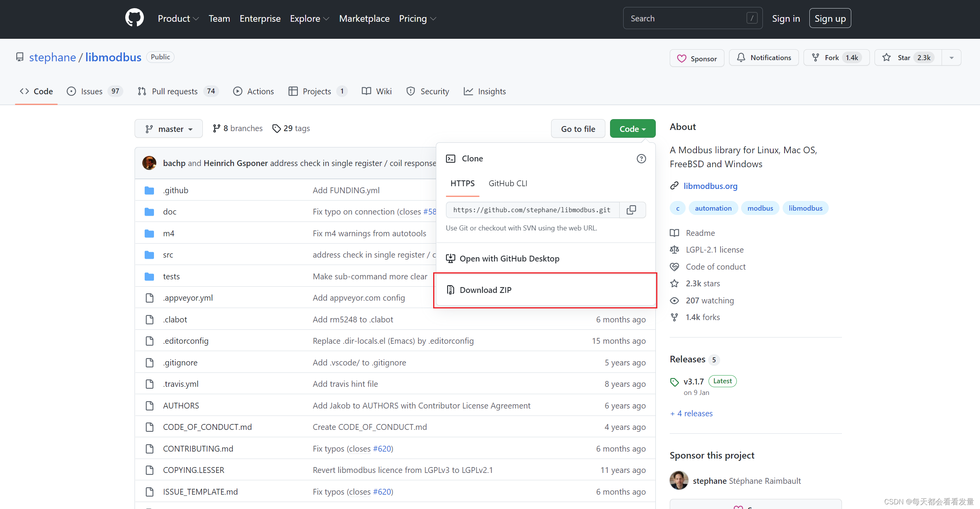Expand the master branch dropdown
Image resolution: width=980 pixels, height=509 pixels.
point(169,129)
